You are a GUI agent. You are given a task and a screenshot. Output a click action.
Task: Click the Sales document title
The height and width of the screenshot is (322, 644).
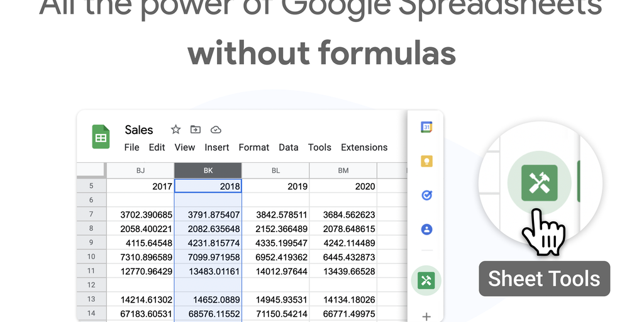pyautogui.click(x=139, y=130)
